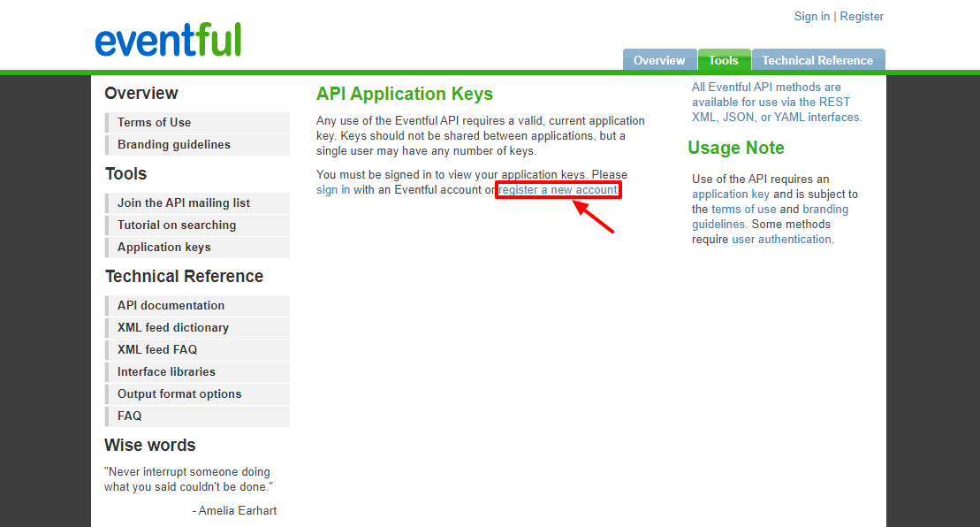Open Tutorial on searching

click(197, 225)
